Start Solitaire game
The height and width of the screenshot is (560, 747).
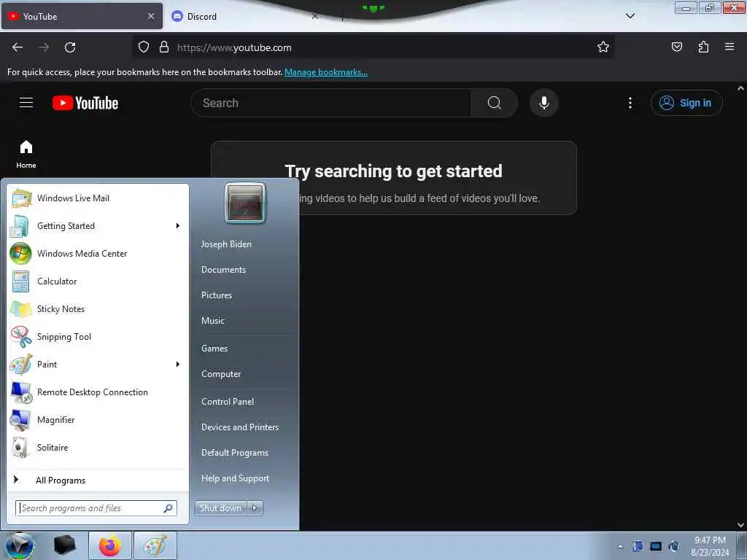pos(98,447)
